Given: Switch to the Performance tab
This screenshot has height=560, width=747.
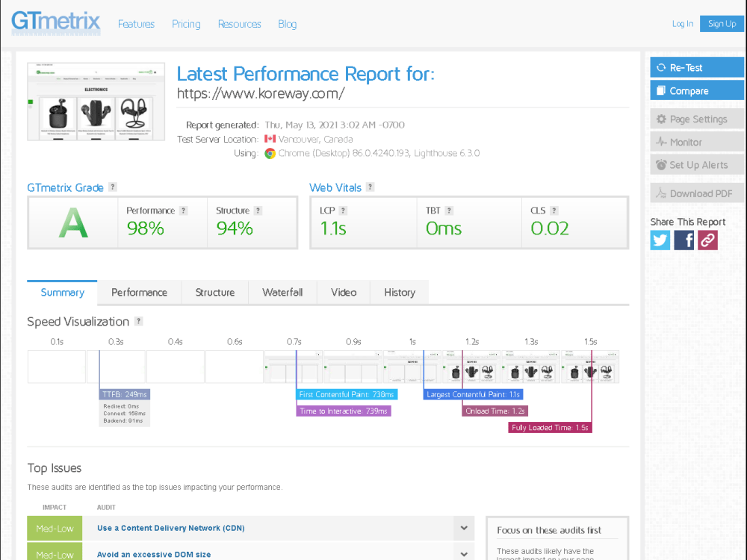Looking at the screenshot, I should [139, 293].
